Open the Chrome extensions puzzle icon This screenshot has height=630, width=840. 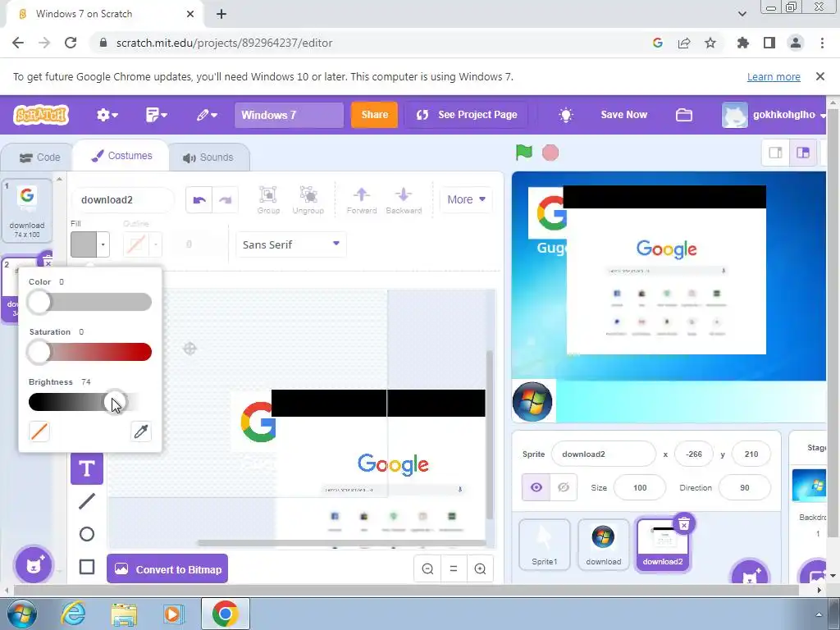pos(742,43)
